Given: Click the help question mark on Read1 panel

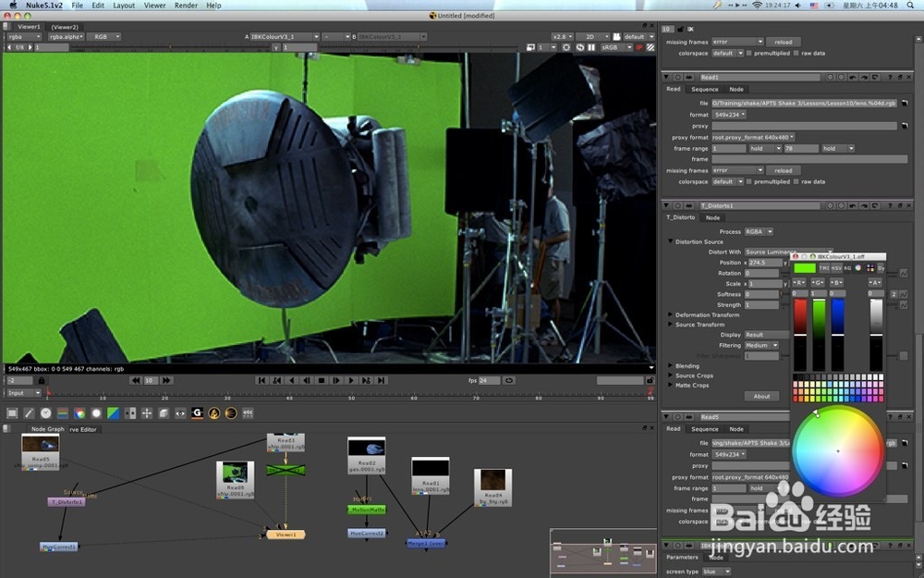Looking at the screenshot, I should click(x=891, y=78).
